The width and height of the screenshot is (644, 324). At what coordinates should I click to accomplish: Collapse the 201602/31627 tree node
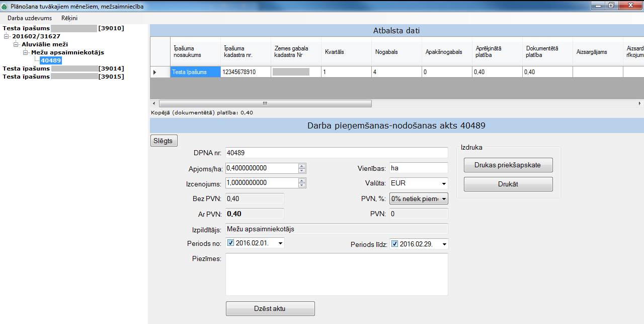pos(6,37)
